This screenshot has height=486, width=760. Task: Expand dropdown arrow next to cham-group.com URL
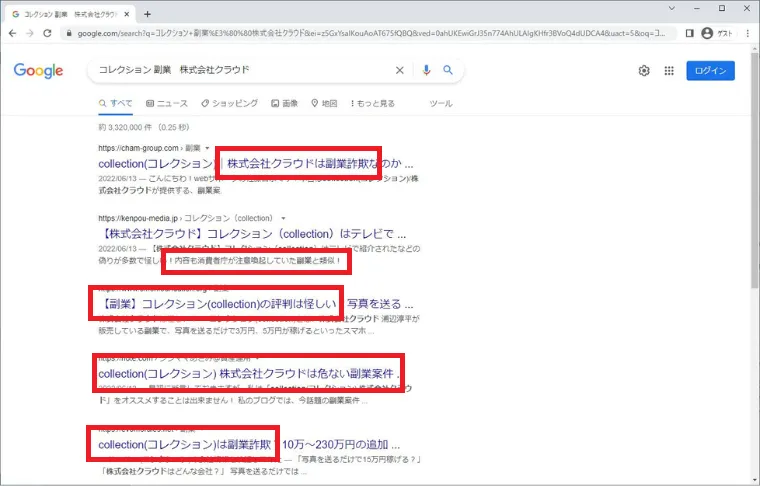(207, 148)
